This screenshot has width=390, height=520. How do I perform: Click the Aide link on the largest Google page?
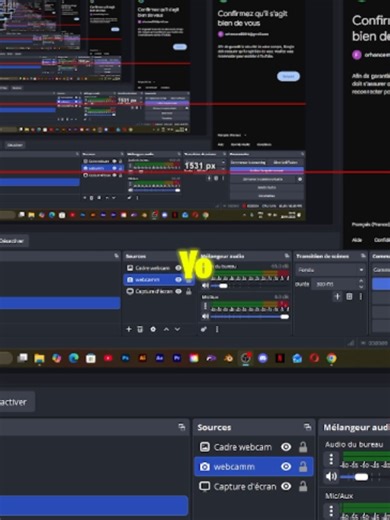point(357,240)
